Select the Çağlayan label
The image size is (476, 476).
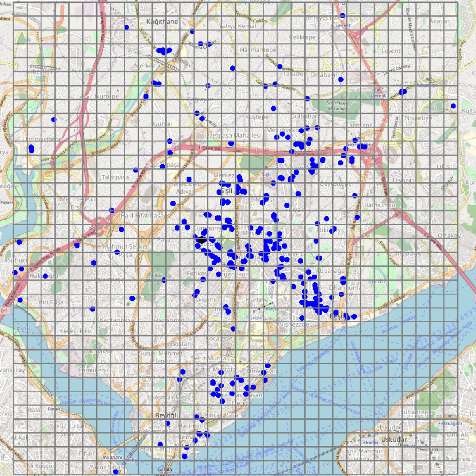[199, 99]
